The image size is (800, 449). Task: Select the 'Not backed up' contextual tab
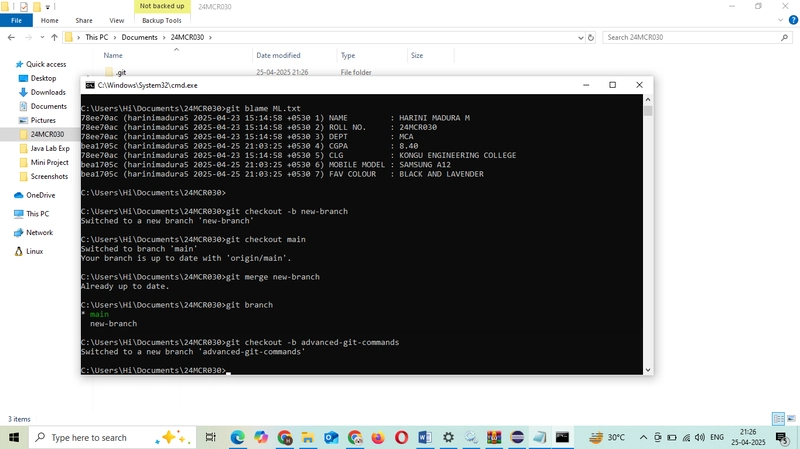[x=162, y=6]
